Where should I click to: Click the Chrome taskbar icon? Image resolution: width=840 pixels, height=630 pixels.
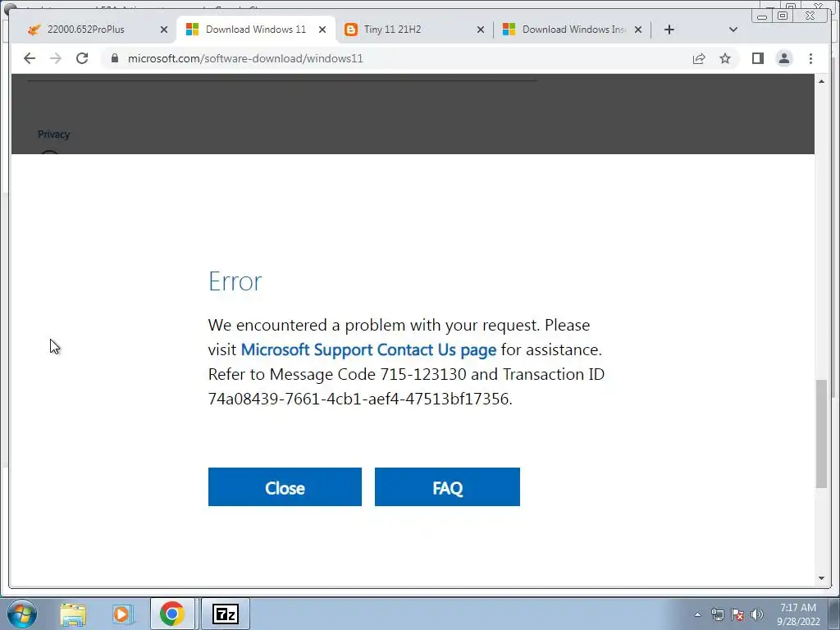click(172, 614)
